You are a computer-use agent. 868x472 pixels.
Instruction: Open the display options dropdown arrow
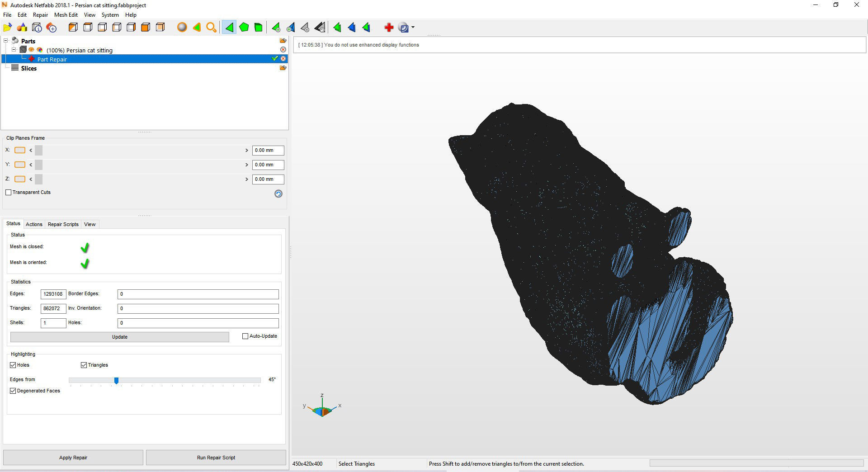point(413,28)
